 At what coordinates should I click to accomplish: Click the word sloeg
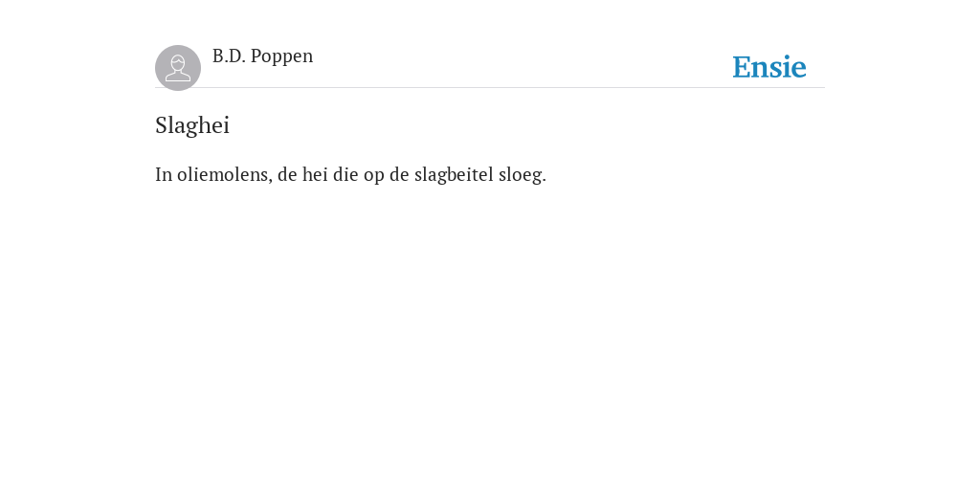521,175
